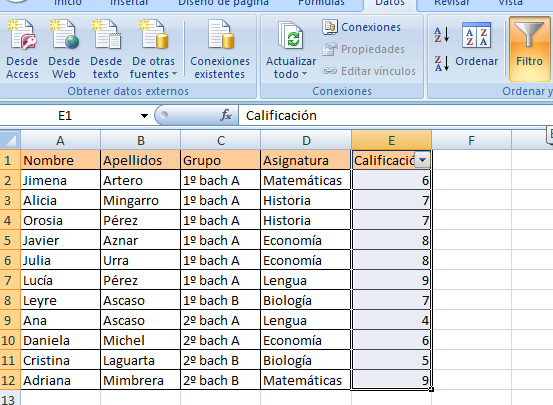Import data with Desde texto
This screenshot has height=405, width=553.
point(106,50)
